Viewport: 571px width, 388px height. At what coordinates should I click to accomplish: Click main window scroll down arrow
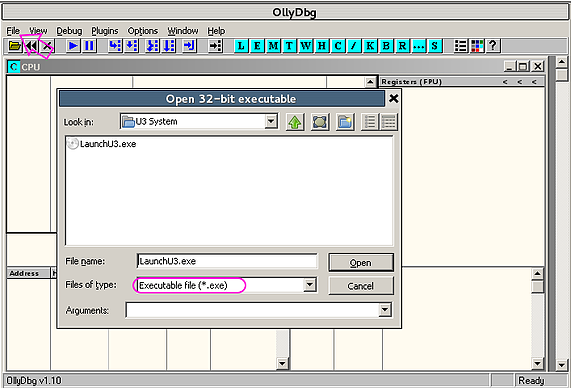tap(562, 365)
